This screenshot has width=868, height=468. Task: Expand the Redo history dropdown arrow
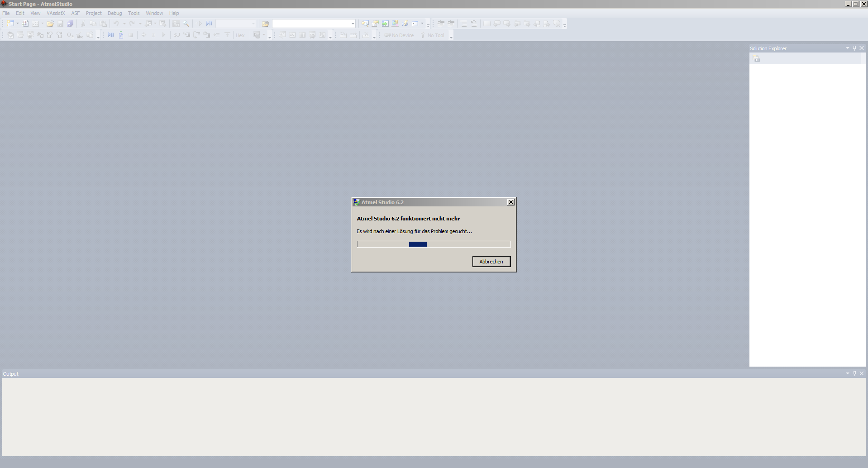[x=140, y=24]
